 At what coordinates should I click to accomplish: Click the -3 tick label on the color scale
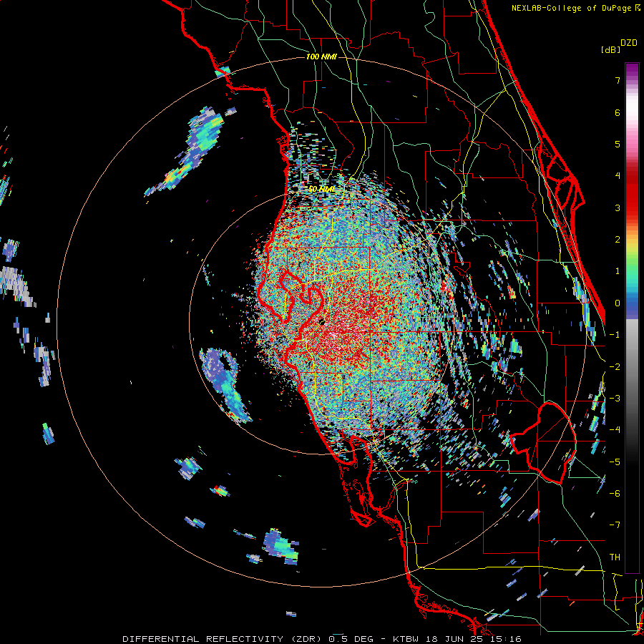tap(615, 399)
